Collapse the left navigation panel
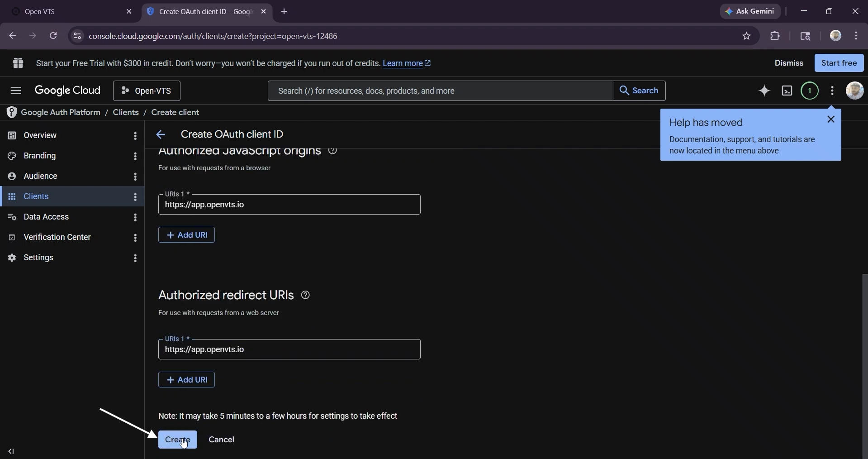Image resolution: width=868 pixels, height=459 pixels. point(11,451)
